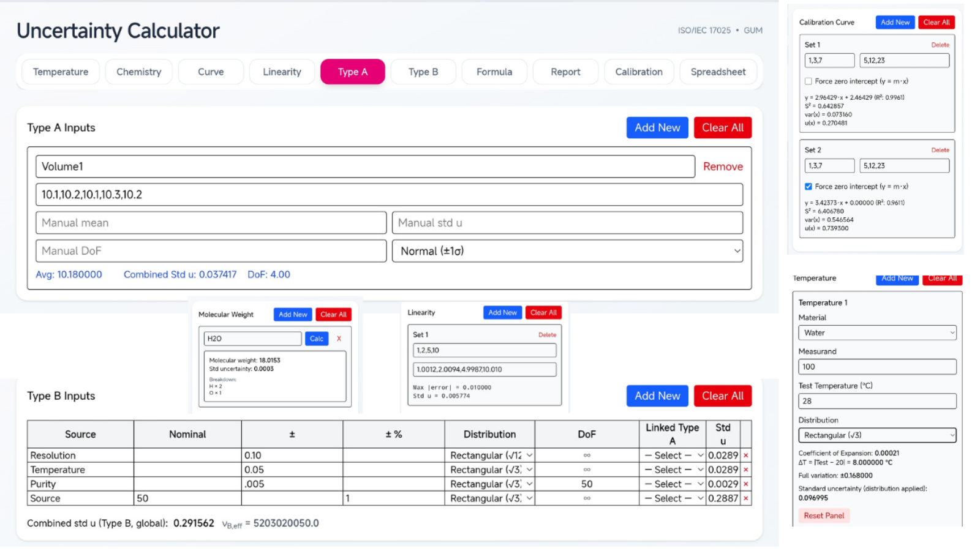The image size is (980, 551).
Task: Open the Spreadsheet tab
Action: coord(718,72)
